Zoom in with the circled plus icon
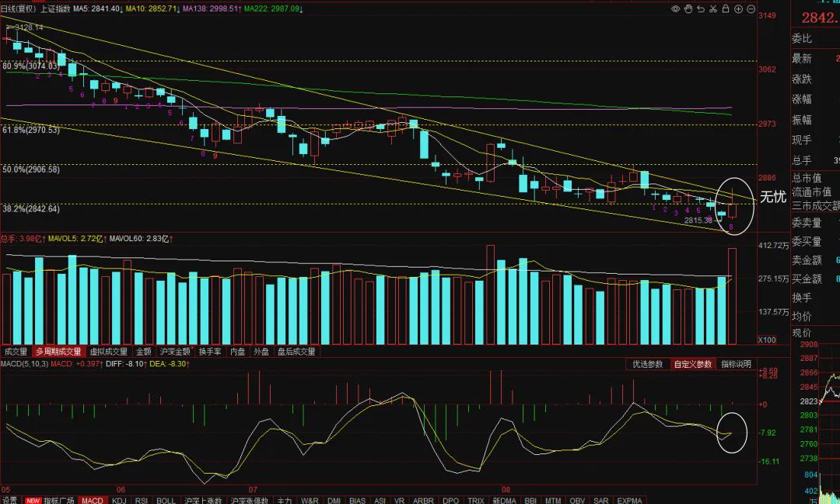Viewport: 840px width, 504px height. click(738, 9)
